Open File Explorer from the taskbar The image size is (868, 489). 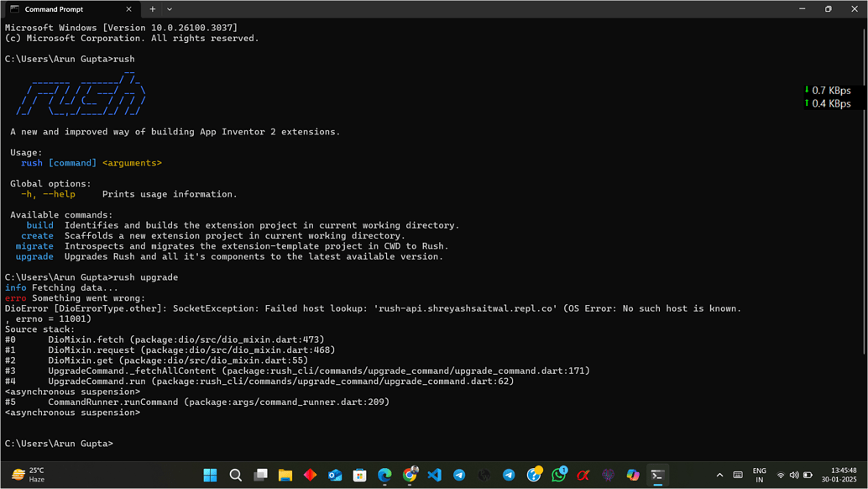[x=285, y=475]
